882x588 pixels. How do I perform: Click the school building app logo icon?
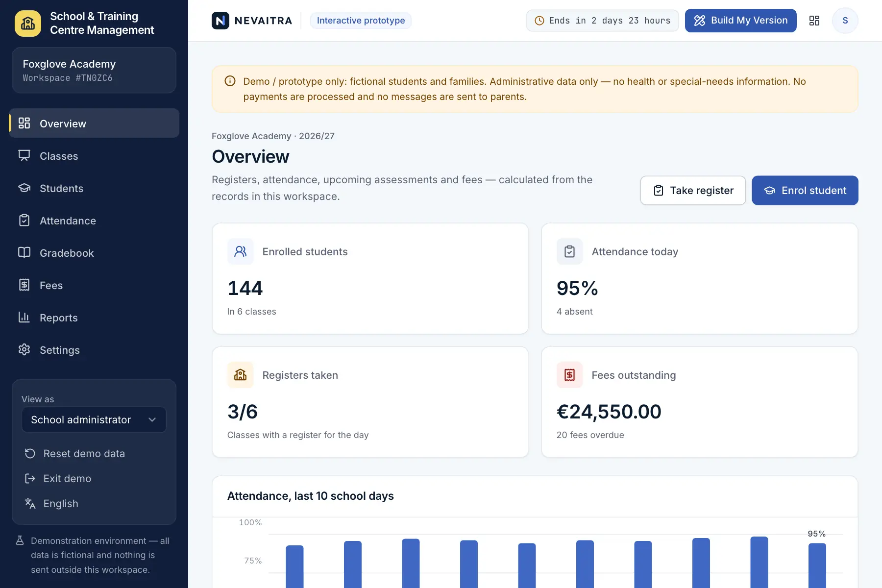(x=28, y=23)
